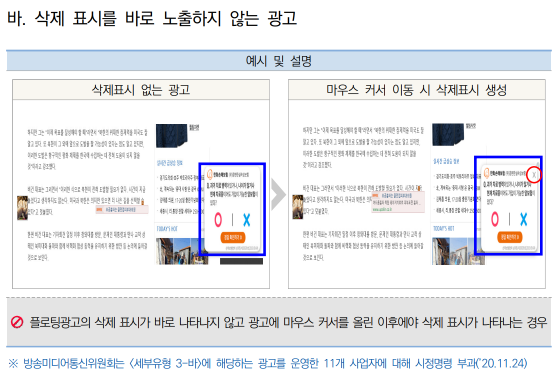
Task: Click the orange ad button in the 삭제표시 생성 example
Action: (510, 237)
